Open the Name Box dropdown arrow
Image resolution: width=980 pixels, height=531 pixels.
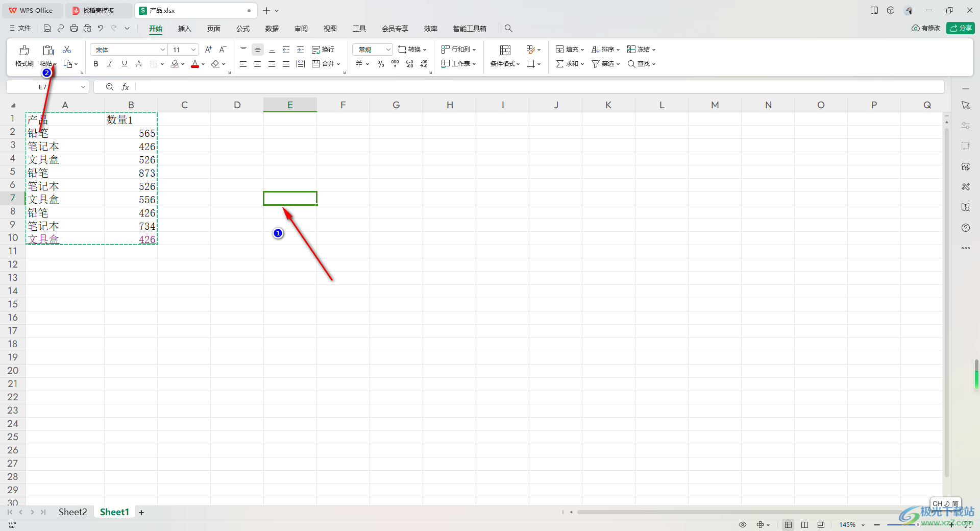pos(83,87)
